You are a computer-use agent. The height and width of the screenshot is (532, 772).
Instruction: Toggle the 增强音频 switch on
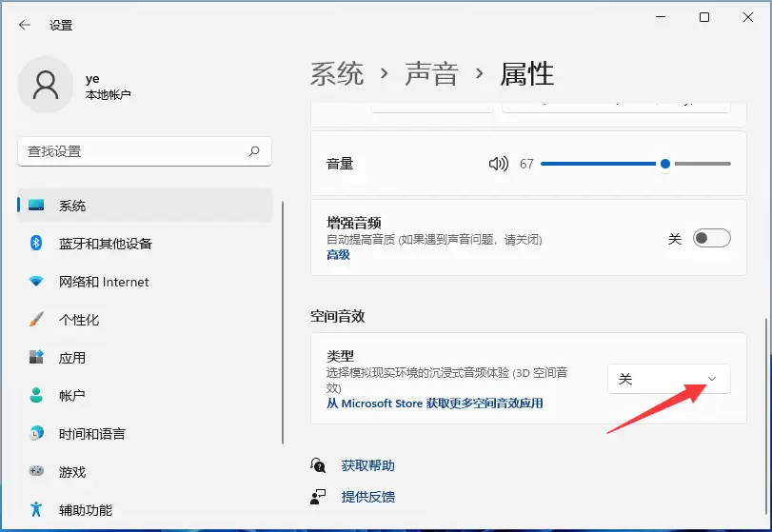tap(711, 238)
